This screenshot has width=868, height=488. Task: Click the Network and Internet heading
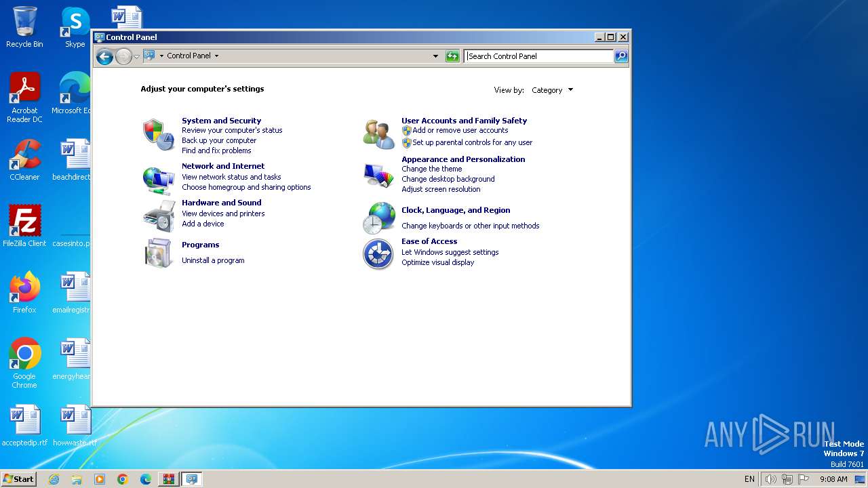pos(223,166)
